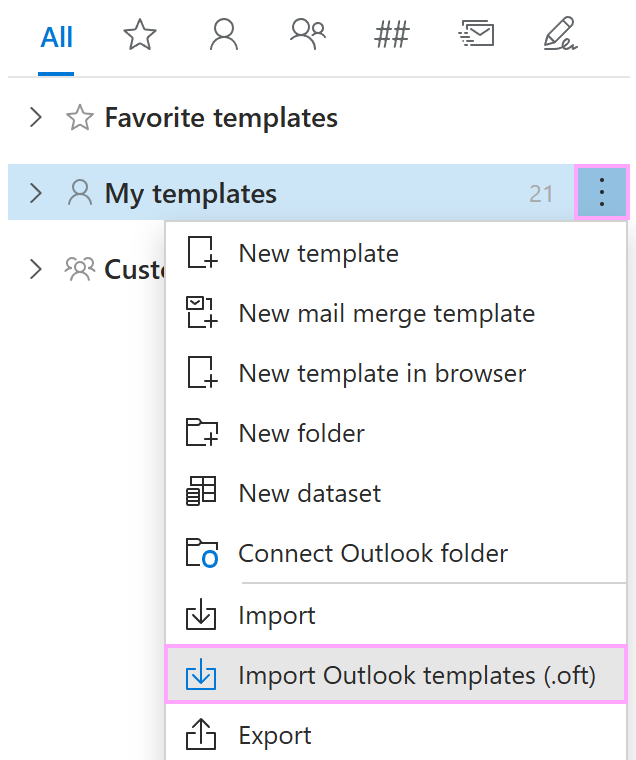Click the 21 count on My templates
Screen dimensions: 636x760
pyautogui.click(x=541, y=194)
